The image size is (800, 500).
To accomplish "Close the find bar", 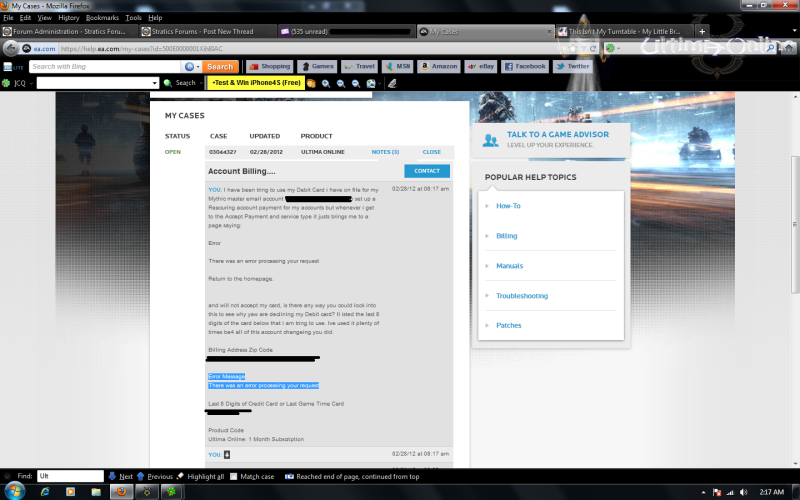I will [x=7, y=476].
